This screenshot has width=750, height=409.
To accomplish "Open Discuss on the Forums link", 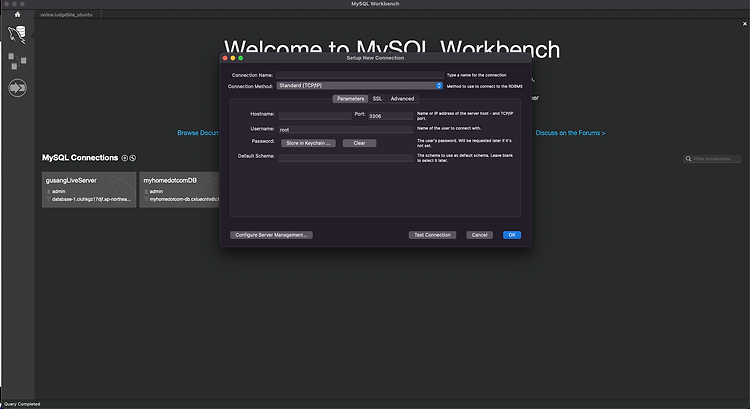I will point(570,133).
